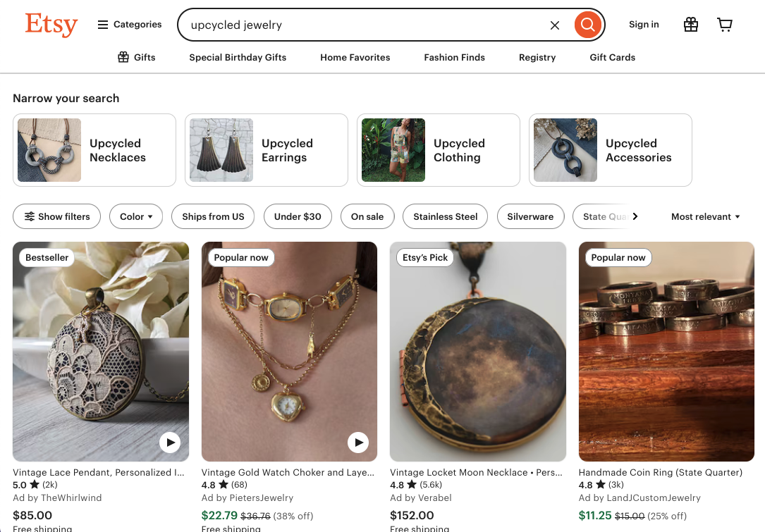The image size is (765, 532).
Task: Open the Most relevant sort dropdown
Action: (705, 216)
